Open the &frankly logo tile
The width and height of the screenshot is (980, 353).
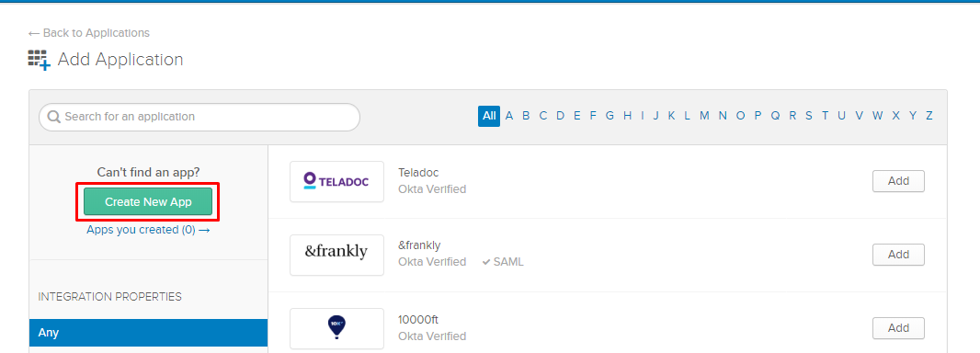(336, 255)
